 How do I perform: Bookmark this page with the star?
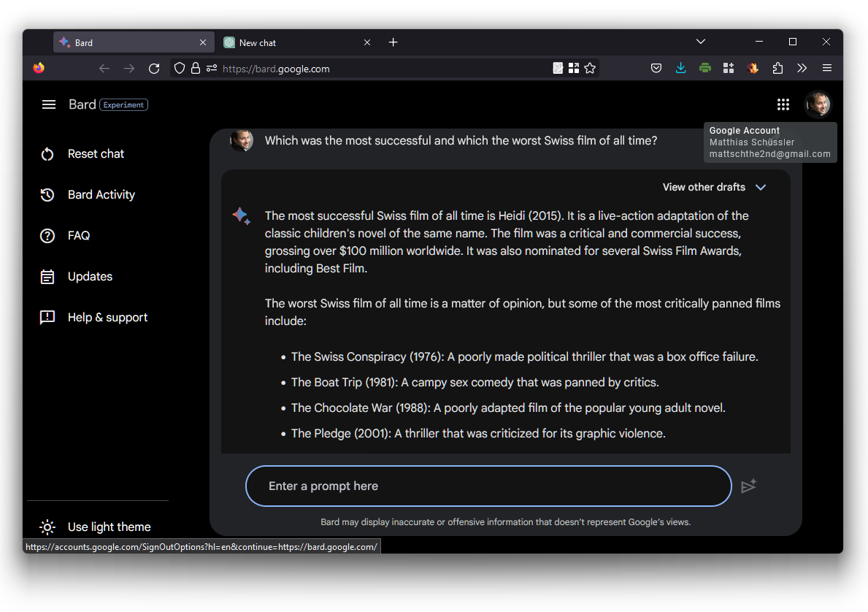(590, 68)
